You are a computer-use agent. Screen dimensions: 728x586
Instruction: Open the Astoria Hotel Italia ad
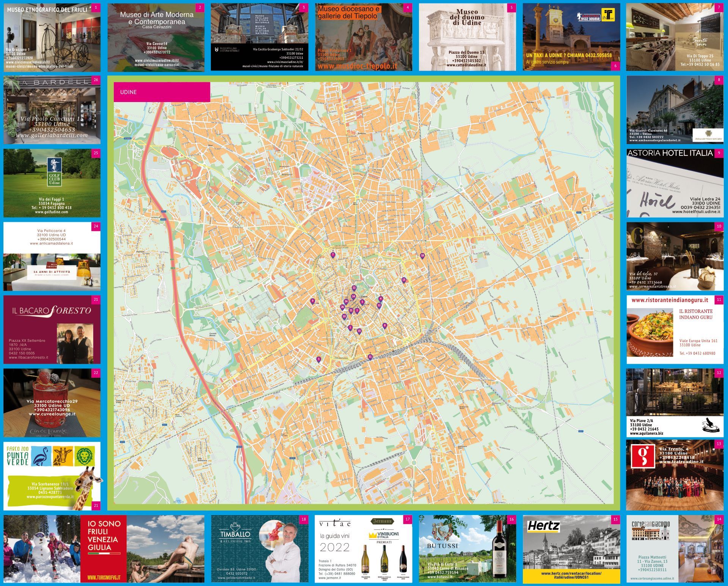click(x=675, y=184)
